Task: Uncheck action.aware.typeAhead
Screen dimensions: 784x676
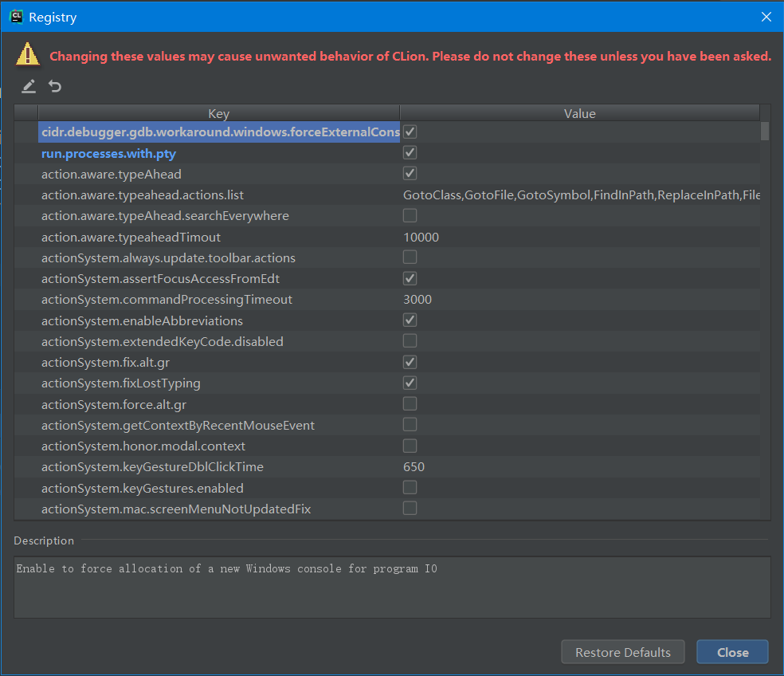Action: coord(410,173)
